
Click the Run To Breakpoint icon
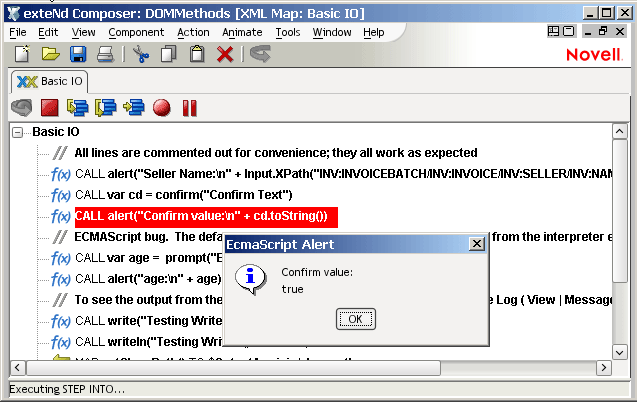(134, 108)
